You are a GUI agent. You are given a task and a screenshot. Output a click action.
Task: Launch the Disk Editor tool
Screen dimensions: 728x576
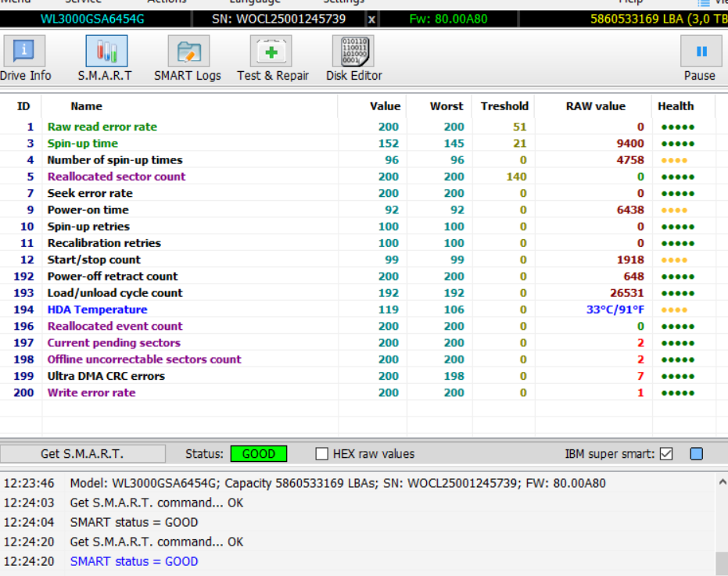[x=353, y=59]
